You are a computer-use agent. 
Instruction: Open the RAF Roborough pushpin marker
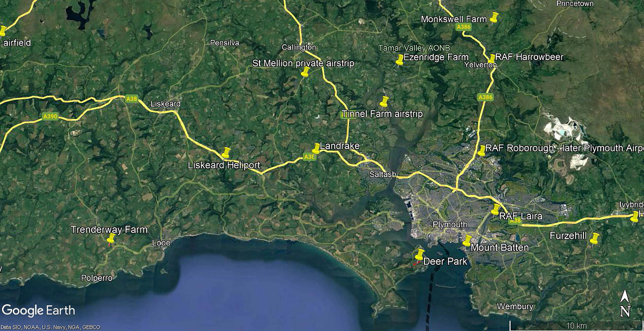(x=481, y=150)
